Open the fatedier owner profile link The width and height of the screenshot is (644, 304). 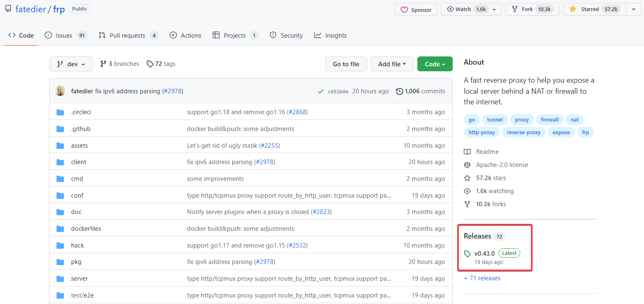pos(31,9)
